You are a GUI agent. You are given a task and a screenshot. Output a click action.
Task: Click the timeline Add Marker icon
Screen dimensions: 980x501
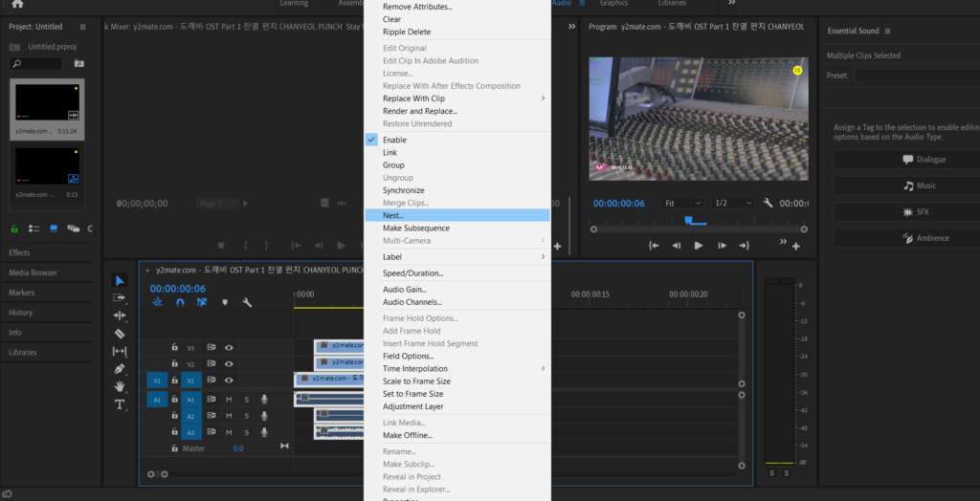225,302
